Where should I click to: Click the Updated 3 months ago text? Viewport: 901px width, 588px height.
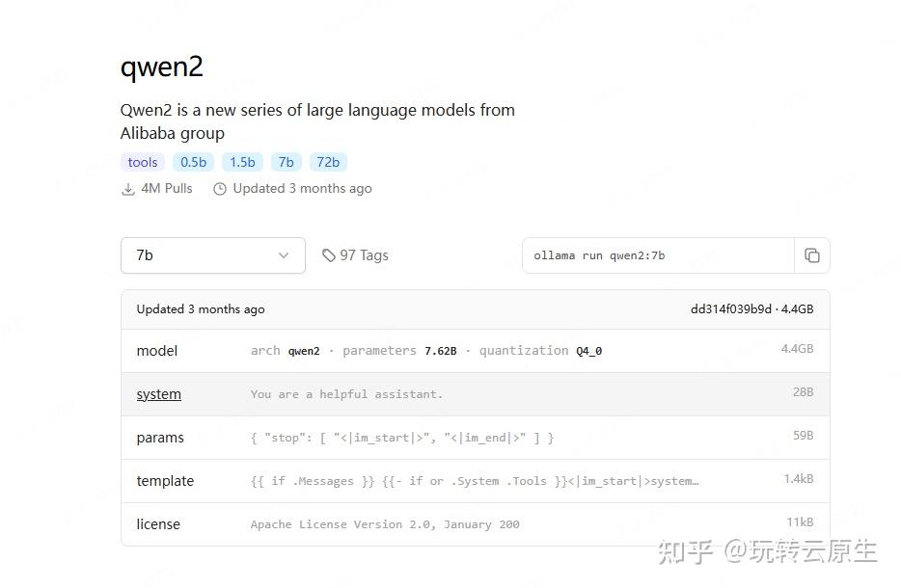302,188
